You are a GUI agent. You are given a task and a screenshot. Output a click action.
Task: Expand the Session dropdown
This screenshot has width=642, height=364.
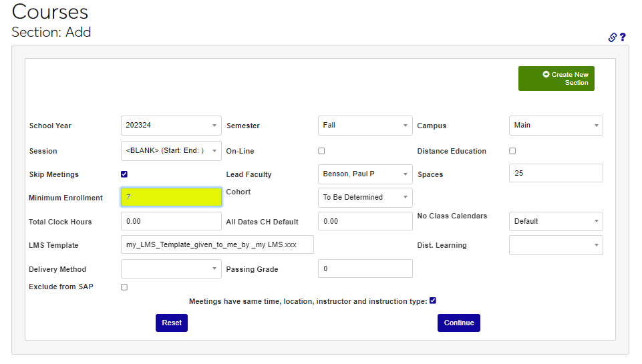point(171,151)
